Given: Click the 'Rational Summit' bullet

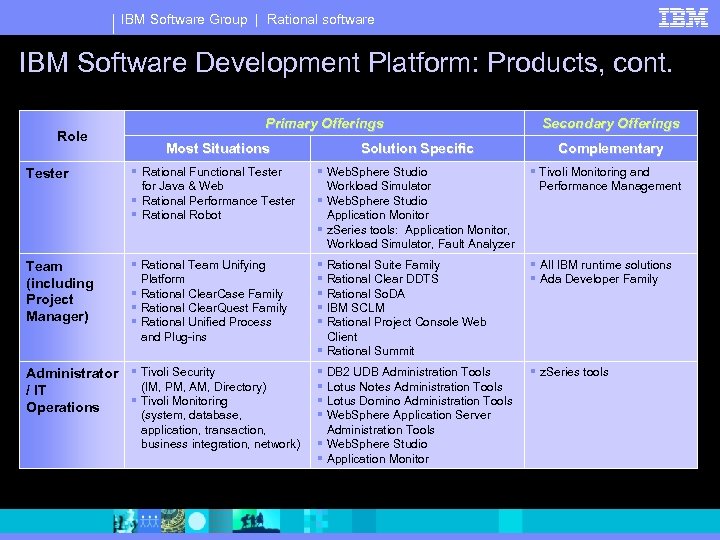Looking at the screenshot, I should tap(371, 351).
